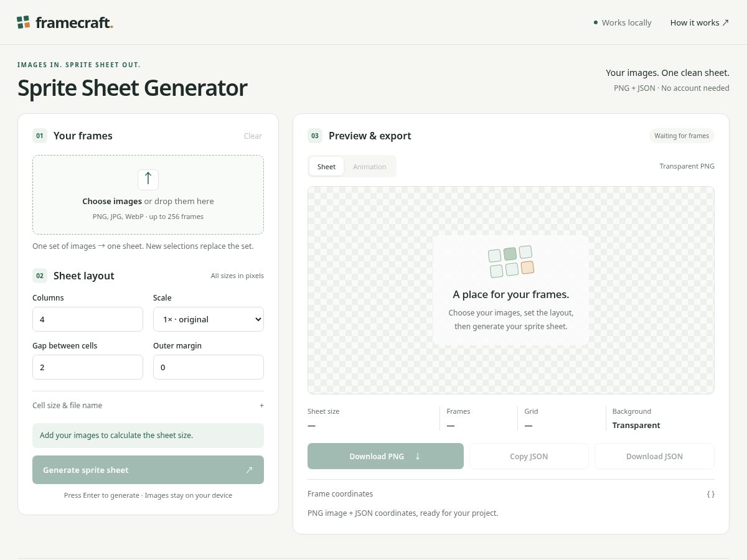Click the 03 step badge
This screenshot has width=747, height=560.
[315, 136]
